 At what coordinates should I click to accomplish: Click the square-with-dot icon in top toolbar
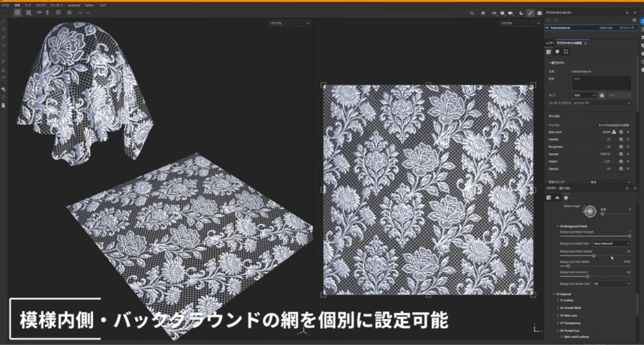coord(58,13)
